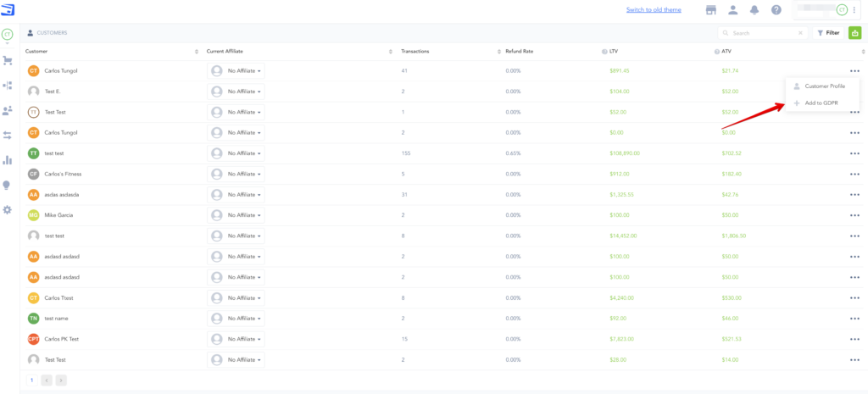Go to next page arrow in pagination
This screenshot has width=868, height=394.
click(61, 380)
